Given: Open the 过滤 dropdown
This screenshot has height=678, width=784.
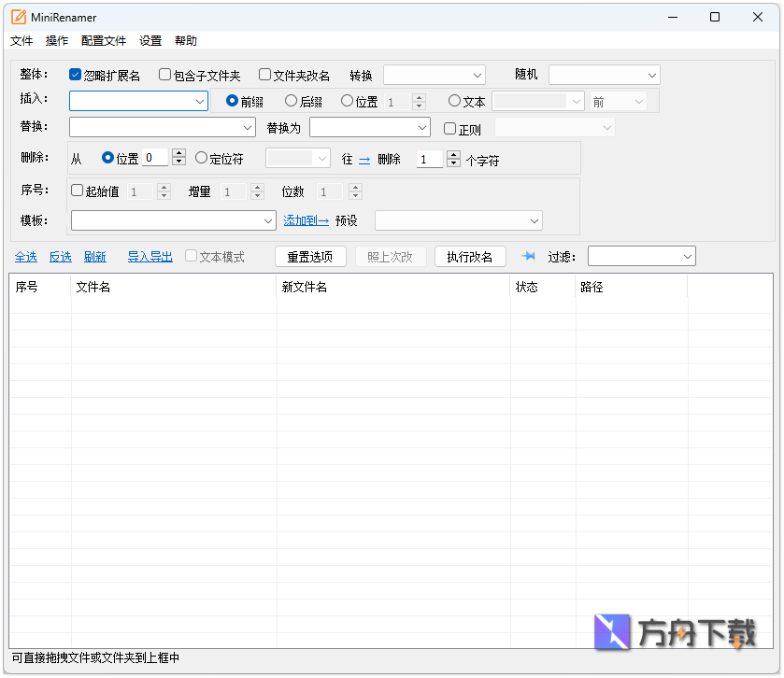Looking at the screenshot, I should tap(642, 255).
